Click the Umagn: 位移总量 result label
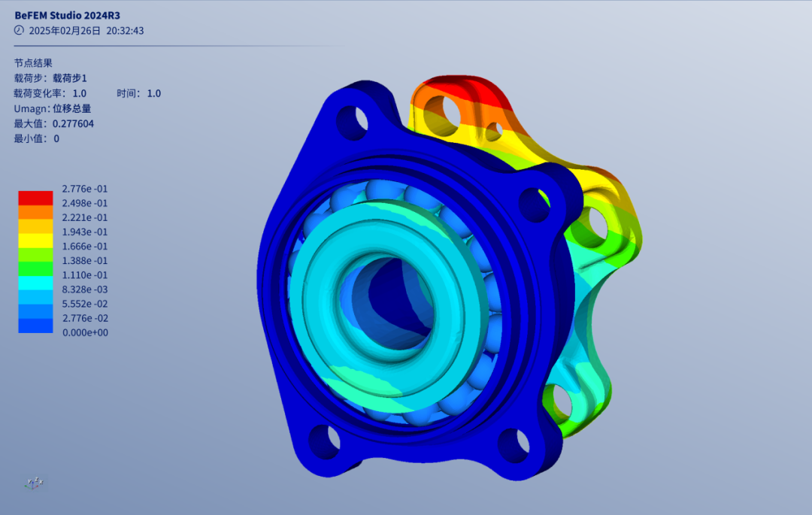This screenshot has height=515, width=812. 53,108
